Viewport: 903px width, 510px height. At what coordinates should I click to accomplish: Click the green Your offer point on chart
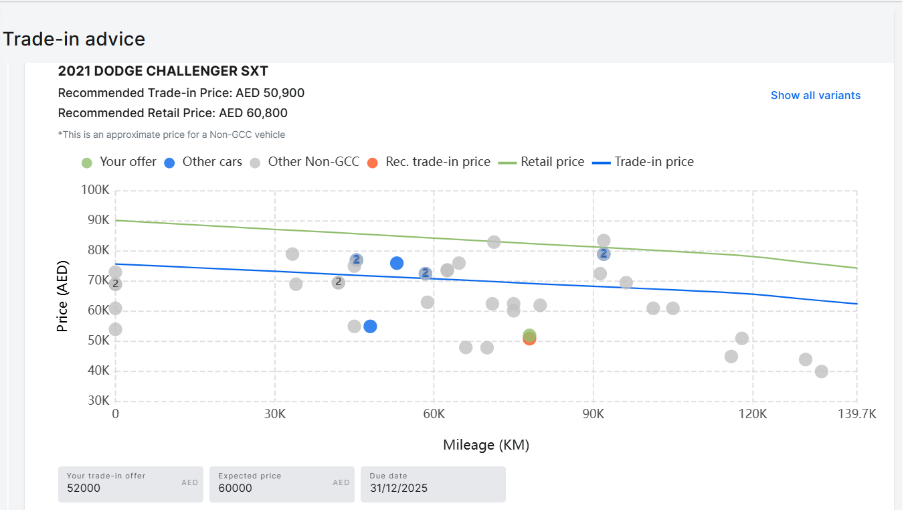529,335
